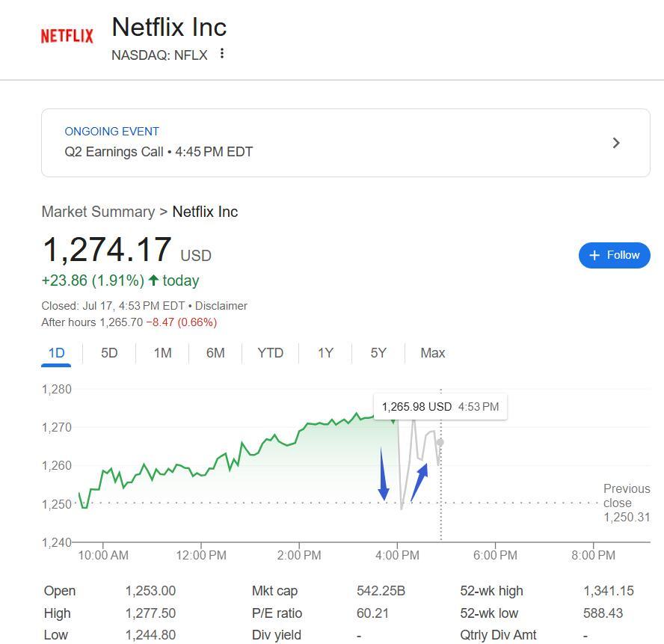Click the Netflix logo icon
The width and height of the screenshot is (664, 644).
tap(67, 36)
